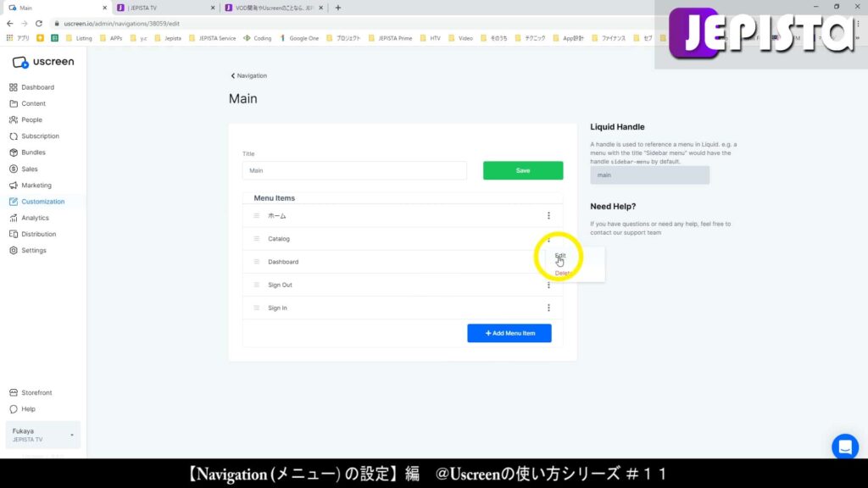Viewport: 868px width, 488px height.
Task: Go back via the Navigation link
Action: point(248,75)
